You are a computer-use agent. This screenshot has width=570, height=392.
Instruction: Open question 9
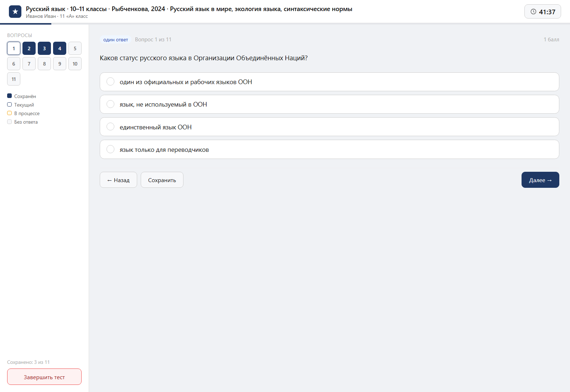point(59,64)
